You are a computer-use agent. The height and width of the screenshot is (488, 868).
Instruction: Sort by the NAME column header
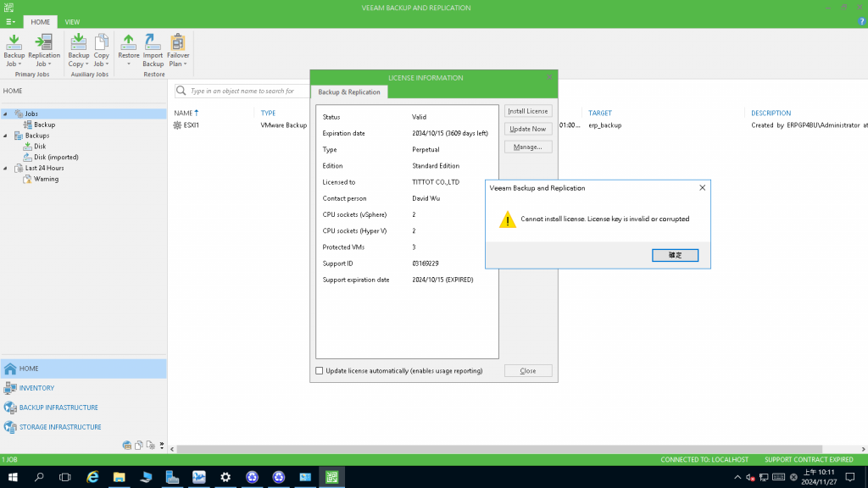pos(183,113)
